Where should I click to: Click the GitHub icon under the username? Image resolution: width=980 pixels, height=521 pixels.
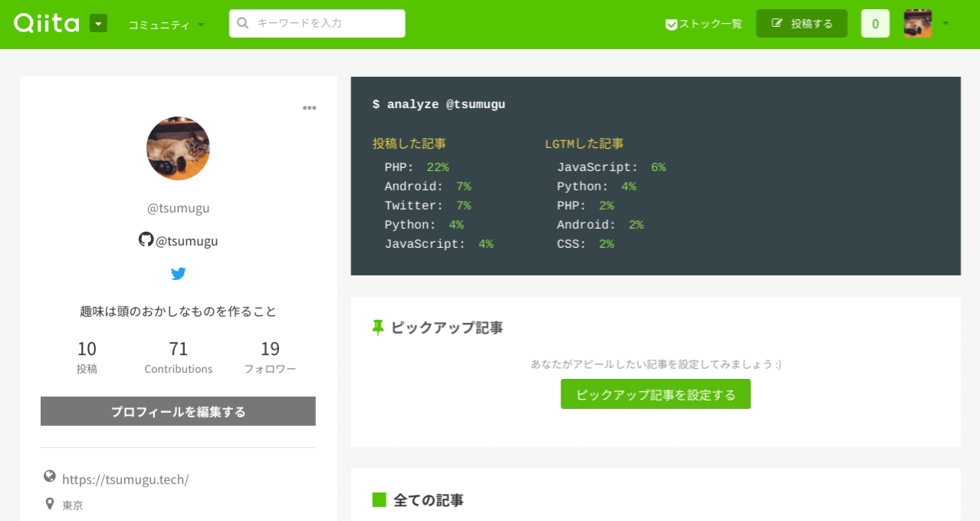tap(145, 239)
